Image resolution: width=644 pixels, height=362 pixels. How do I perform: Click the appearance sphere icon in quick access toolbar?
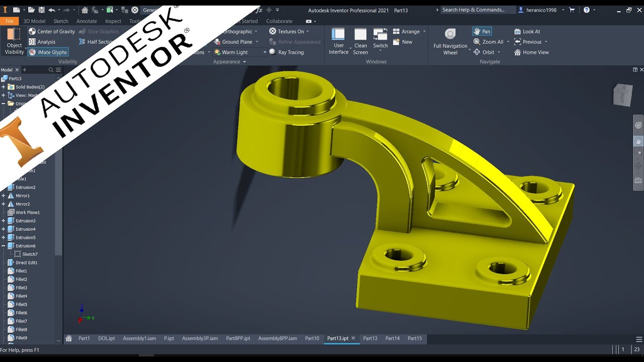tap(135, 10)
